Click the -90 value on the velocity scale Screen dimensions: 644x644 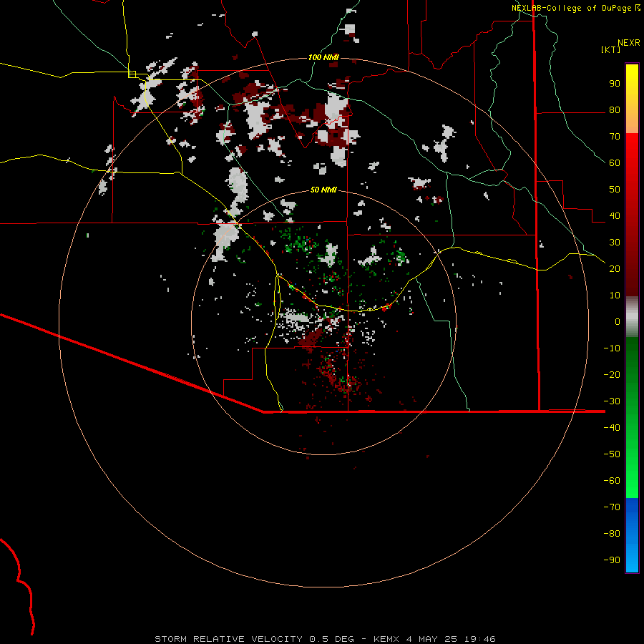pyautogui.click(x=612, y=560)
